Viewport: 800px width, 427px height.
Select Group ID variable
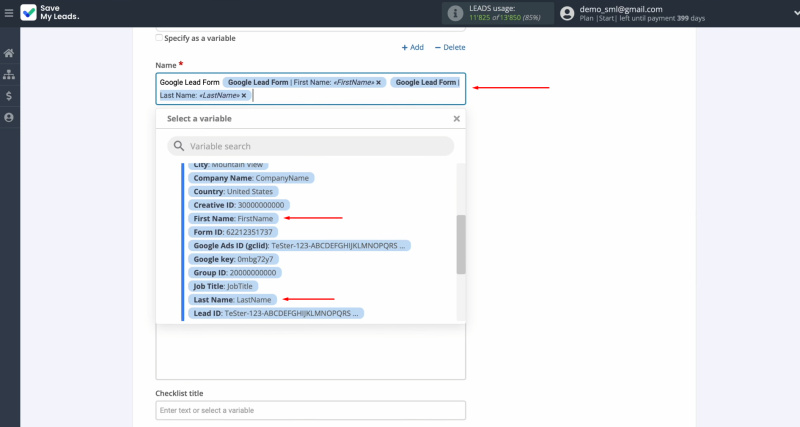(x=235, y=273)
